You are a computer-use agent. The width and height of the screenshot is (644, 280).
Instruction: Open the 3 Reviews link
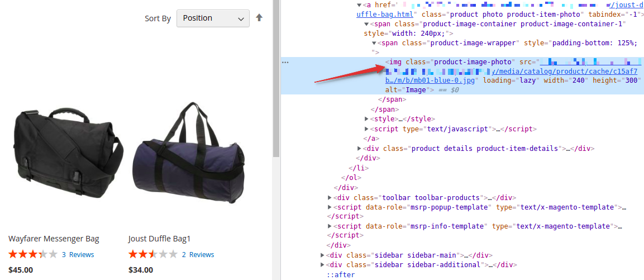coord(78,254)
